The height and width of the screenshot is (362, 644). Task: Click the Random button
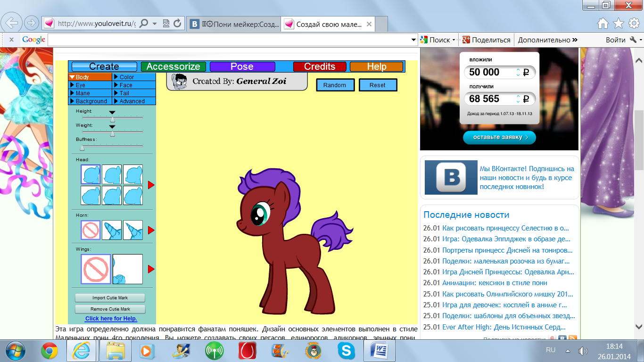point(335,85)
